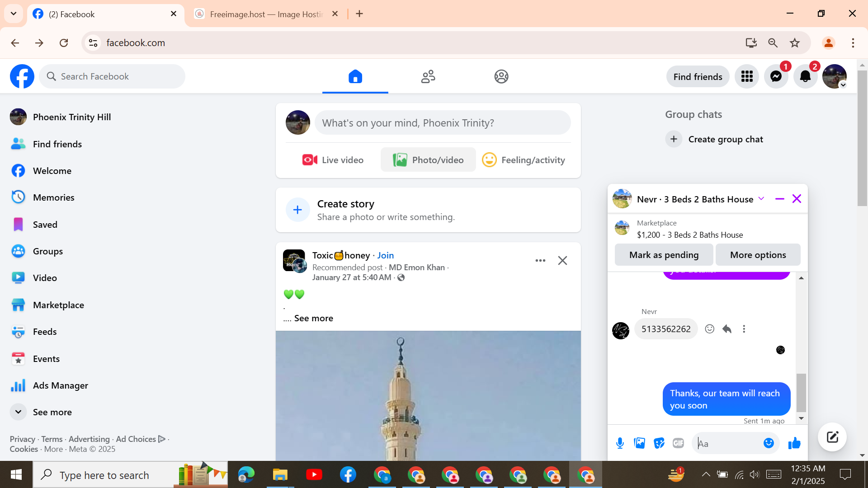Image resolution: width=868 pixels, height=488 pixels.
Task: Reply to the 5133562262 message
Action: coord(727,329)
